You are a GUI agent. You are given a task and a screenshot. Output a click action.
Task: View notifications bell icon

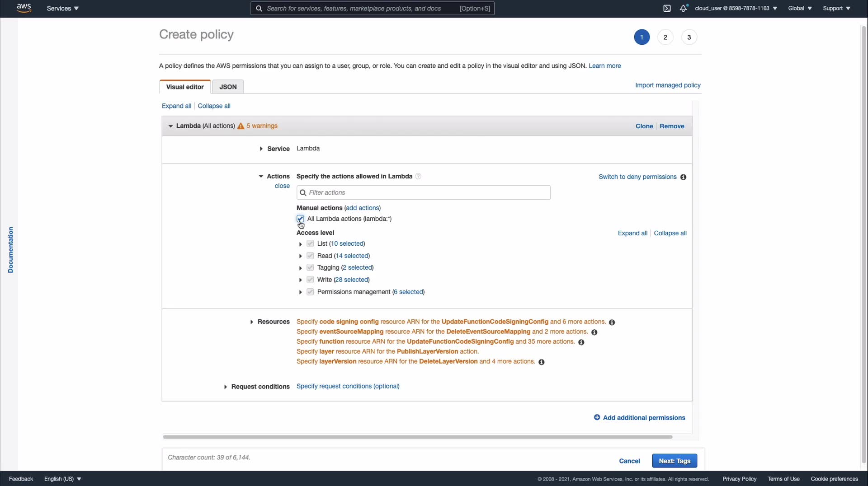point(684,8)
